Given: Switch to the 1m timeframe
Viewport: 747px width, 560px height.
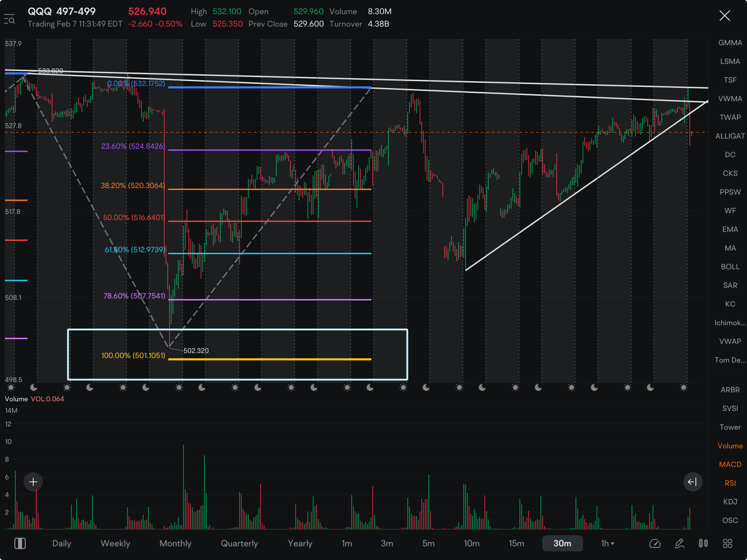Looking at the screenshot, I should pyautogui.click(x=347, y=543).
